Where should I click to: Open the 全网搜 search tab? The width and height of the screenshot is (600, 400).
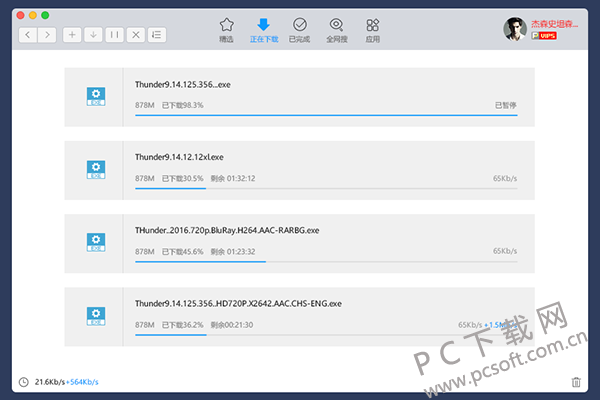pos(337,30)
